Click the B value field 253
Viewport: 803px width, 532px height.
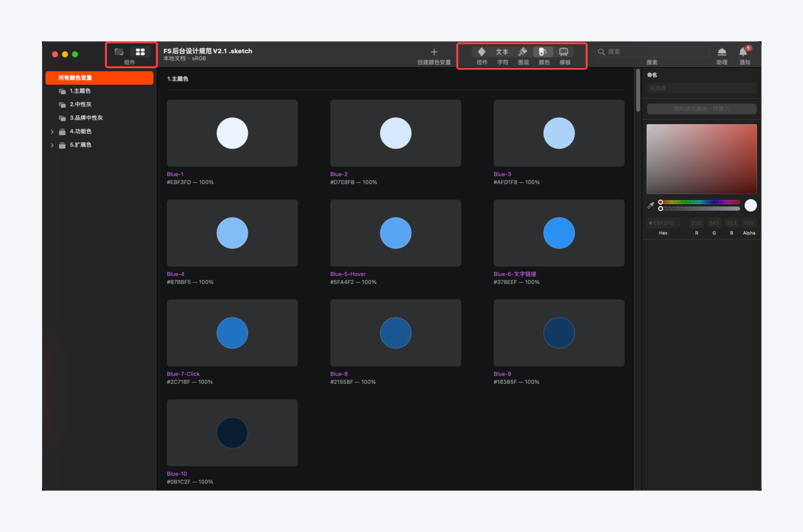tap(731, 223)
